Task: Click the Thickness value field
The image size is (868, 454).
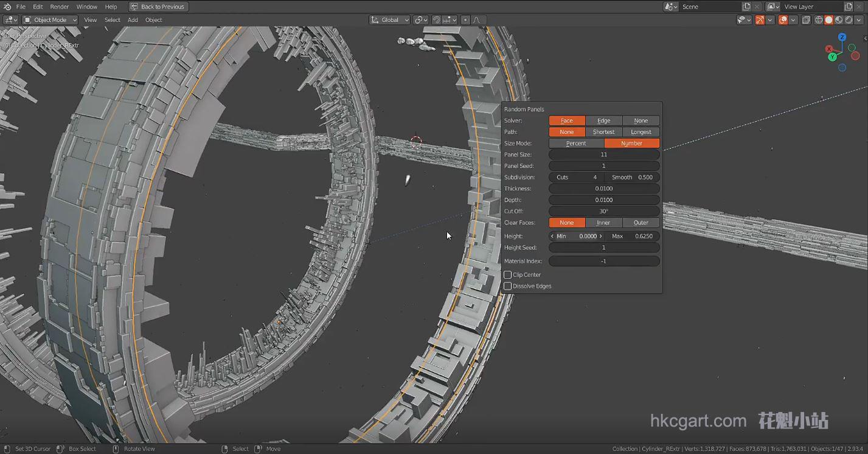Action: pos(604,189)
